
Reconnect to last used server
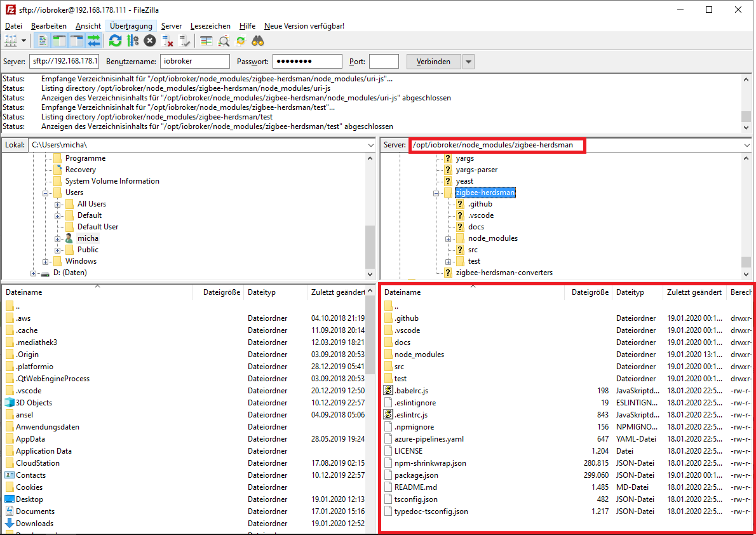[x=185, y=41]
